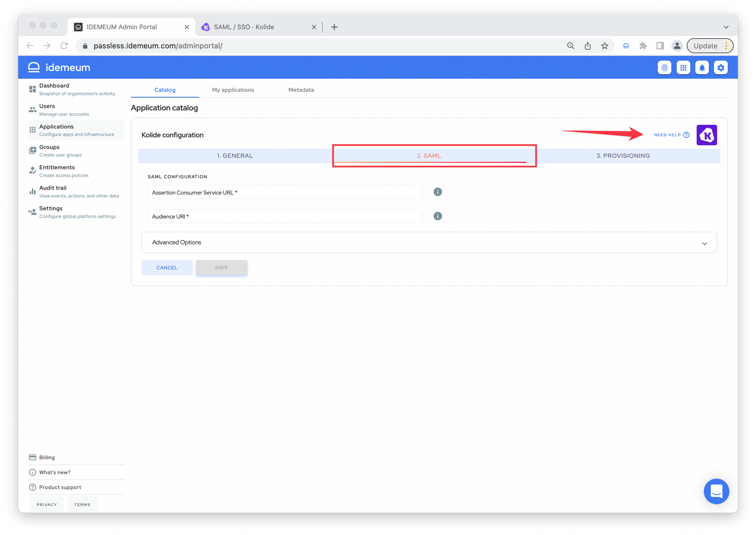This screenshot has width=756, height=535.
Task: Click the browser zoom magnifier icon
Action: tap(570, 46)
